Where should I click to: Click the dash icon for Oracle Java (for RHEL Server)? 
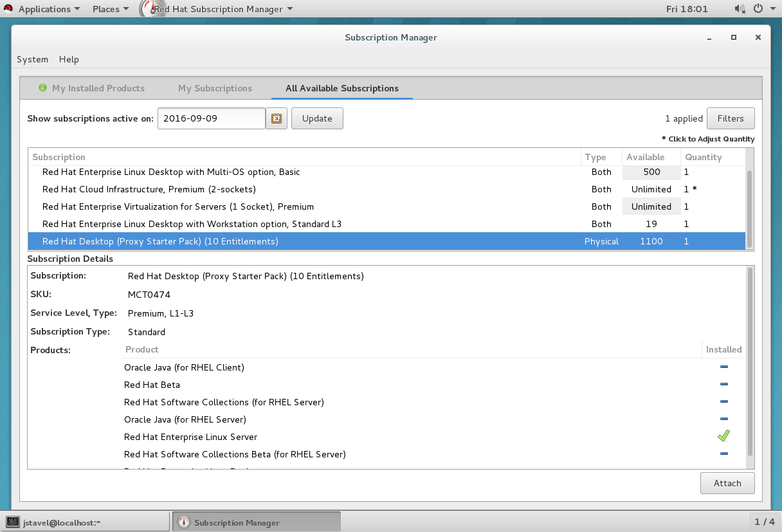point(723,419)
